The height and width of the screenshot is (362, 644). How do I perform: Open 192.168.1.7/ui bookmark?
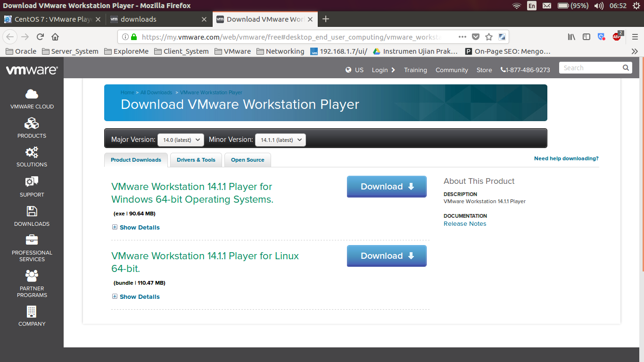point(339,51)
